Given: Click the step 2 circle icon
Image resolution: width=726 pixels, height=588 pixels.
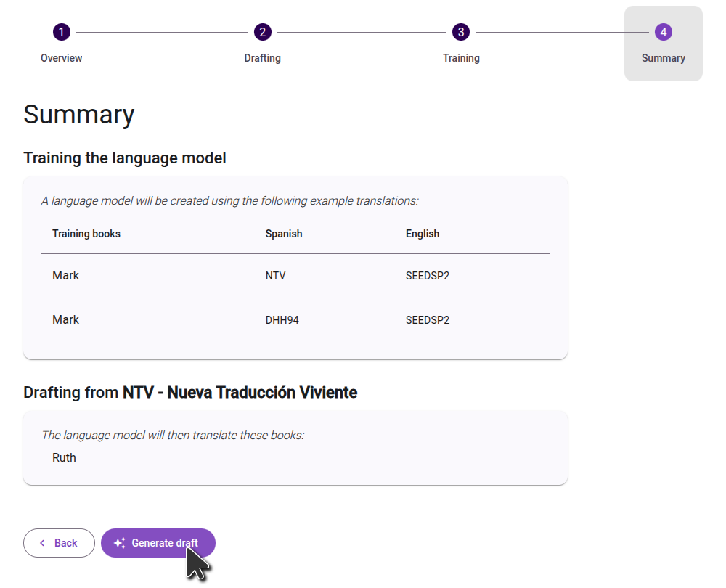Looking at the screenshot, I should pos(262,32).
